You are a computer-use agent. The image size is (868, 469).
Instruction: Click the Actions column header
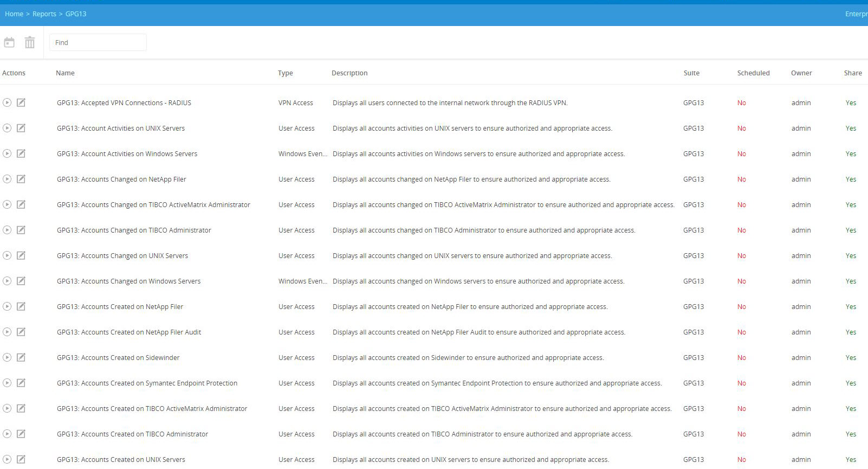14,73
